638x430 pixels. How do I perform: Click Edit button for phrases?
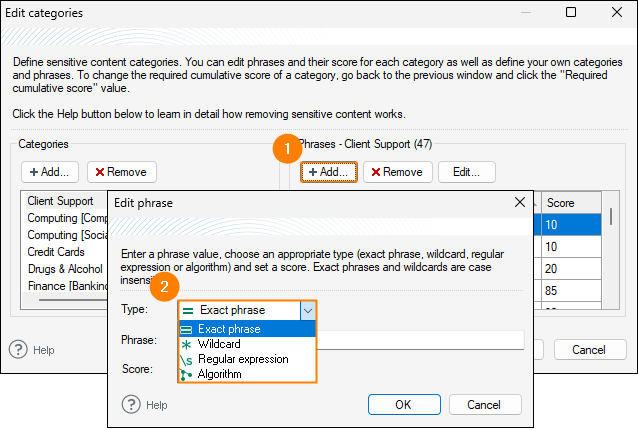pos(466,172)
